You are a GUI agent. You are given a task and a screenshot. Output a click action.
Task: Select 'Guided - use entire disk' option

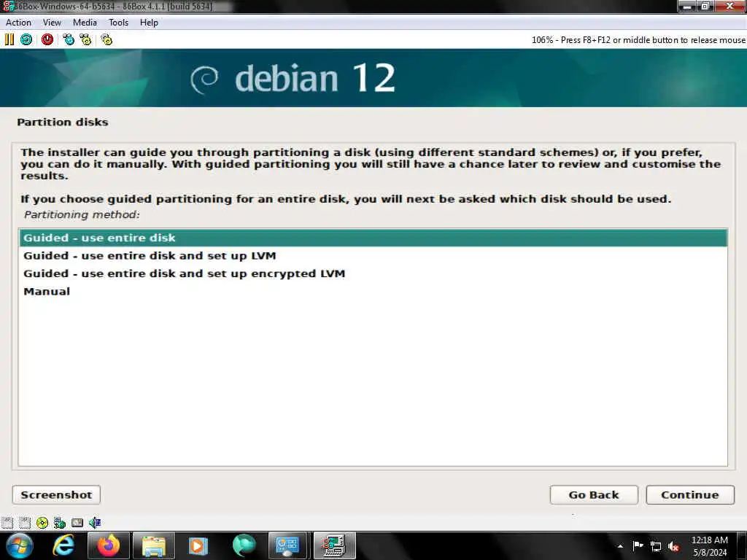373,238
